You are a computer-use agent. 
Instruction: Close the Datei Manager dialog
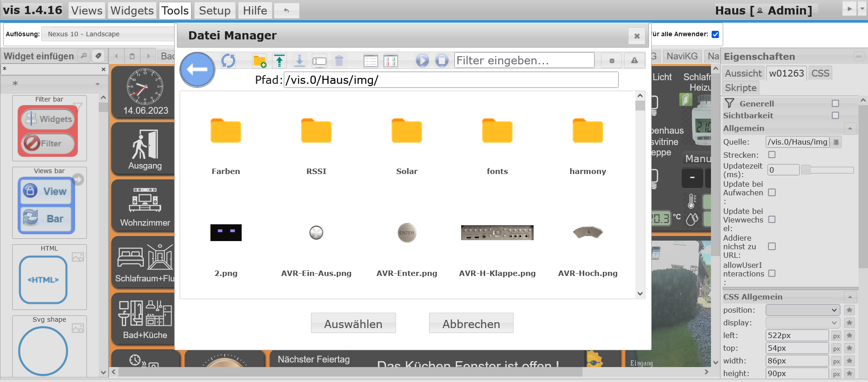click(637, 36)
